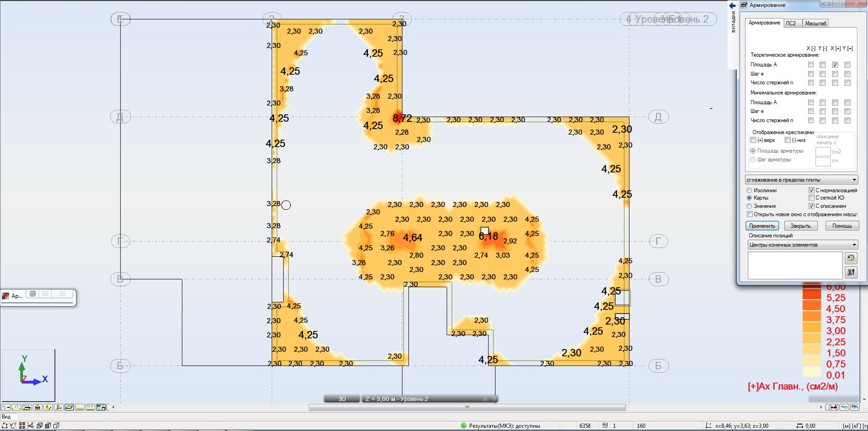
Task: Click the glasses icon at bottom right
Action: (845, 407)
